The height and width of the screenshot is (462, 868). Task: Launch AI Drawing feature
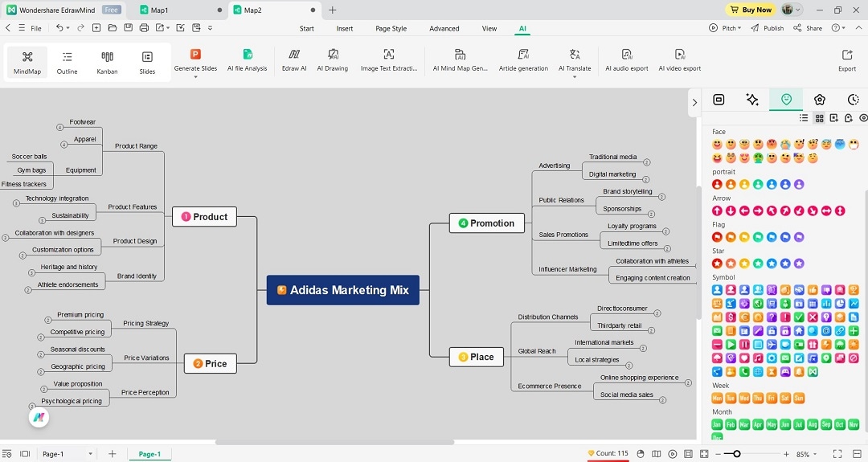coord(332,60)
